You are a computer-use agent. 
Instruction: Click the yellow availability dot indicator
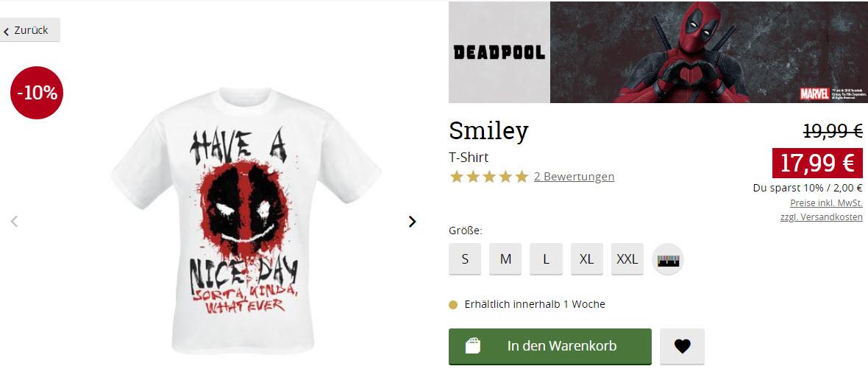tap(453, 305)
